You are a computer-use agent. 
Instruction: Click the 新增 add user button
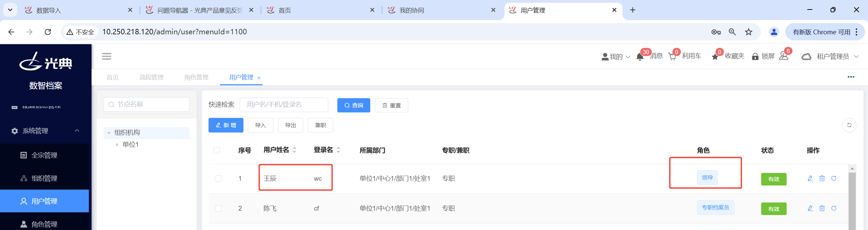(x=226, y=125)
